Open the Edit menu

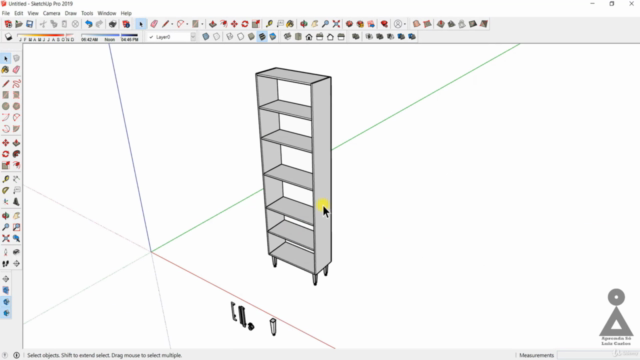19,13
